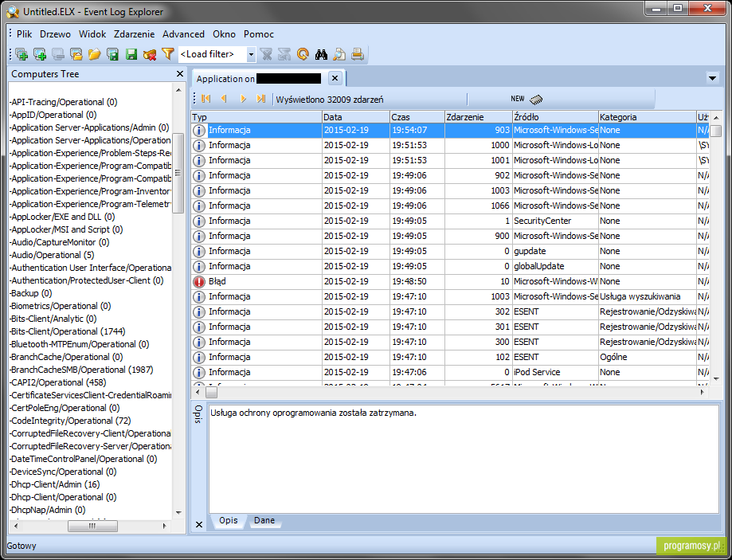Screen dimensions: 732x560
Task: Click the grayed remove computer icon
Action: click(x=58, y=54)
